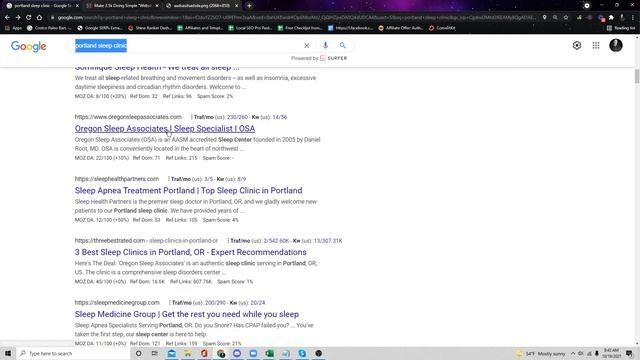Open the Windows Start menu
This screenshot has width=640, height=360.
click(x=8, y=353)
